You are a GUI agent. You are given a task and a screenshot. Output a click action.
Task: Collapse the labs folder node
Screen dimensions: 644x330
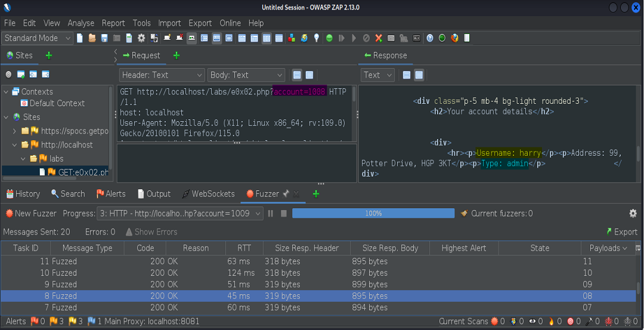tap(24, 159)
